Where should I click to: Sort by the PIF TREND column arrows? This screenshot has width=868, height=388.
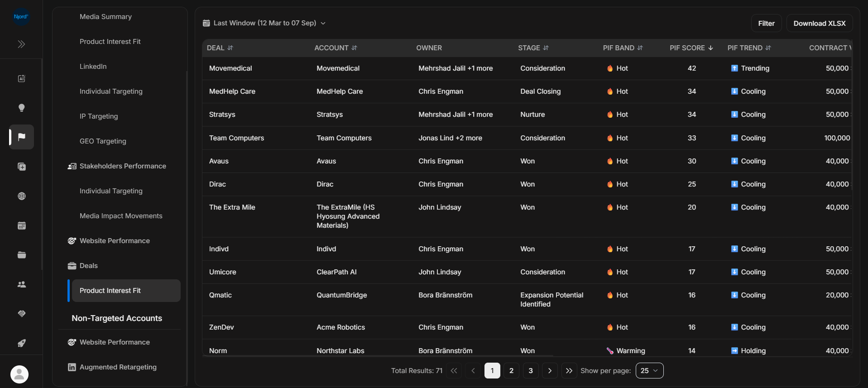(768, 48)
